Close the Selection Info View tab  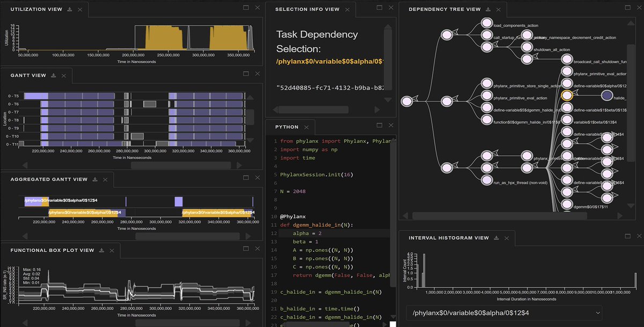coord(347,9)
